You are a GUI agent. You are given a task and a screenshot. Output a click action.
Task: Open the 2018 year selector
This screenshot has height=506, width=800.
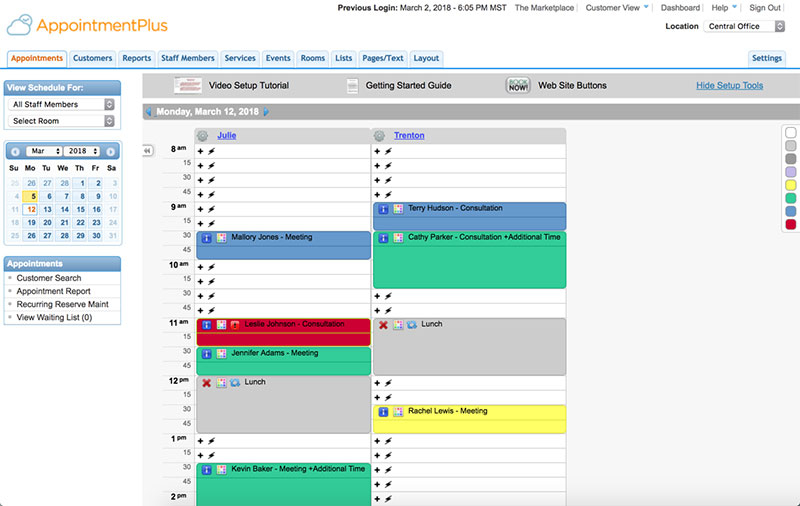82,151
